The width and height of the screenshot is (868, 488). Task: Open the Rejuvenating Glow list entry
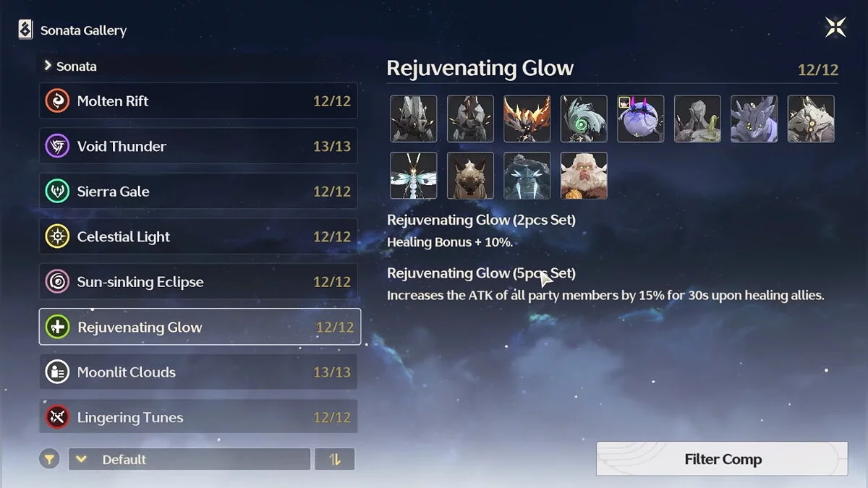point(200,327)
